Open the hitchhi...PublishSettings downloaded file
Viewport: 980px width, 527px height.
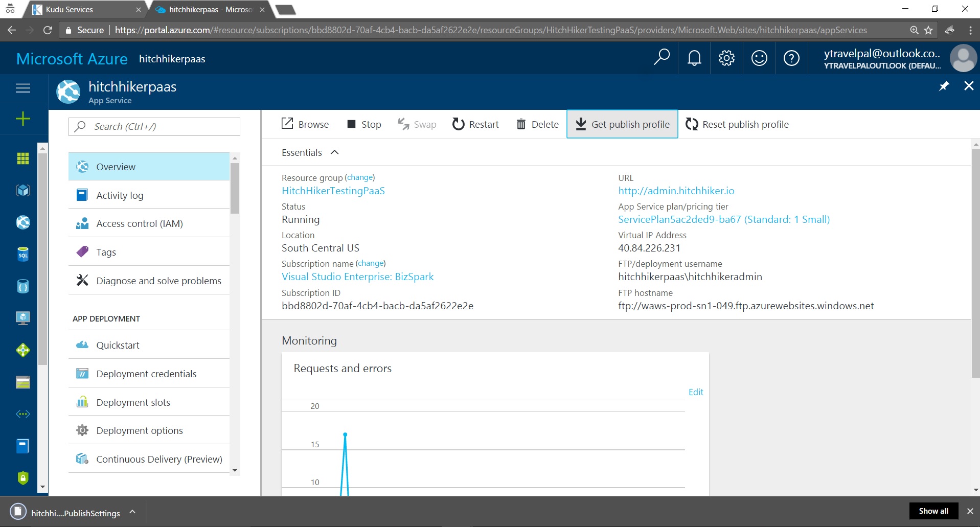point(66,512)
